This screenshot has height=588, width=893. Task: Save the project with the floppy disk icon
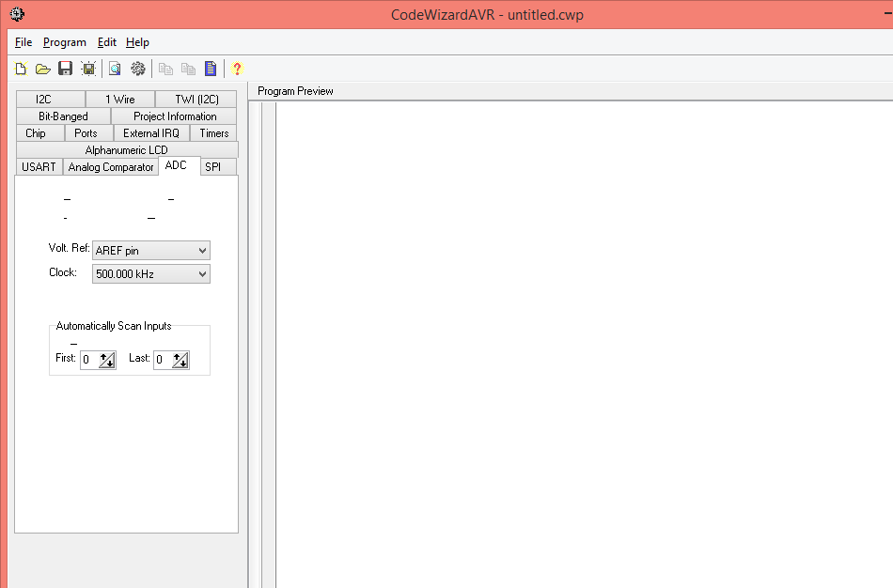tap(66, 69)
